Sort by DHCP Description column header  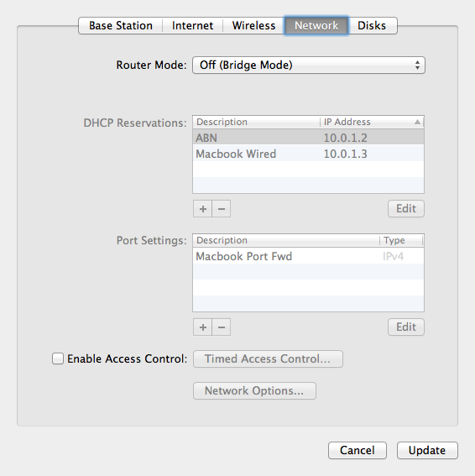[256, 122]
